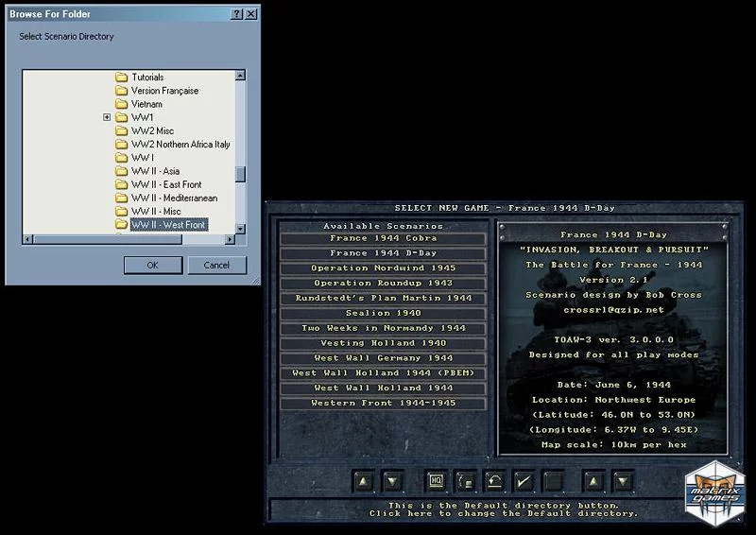The width and height of the screenshot is (756, 535).
Task: Click the folder icon next to WW2 Misc
Action: pos(122,130)
